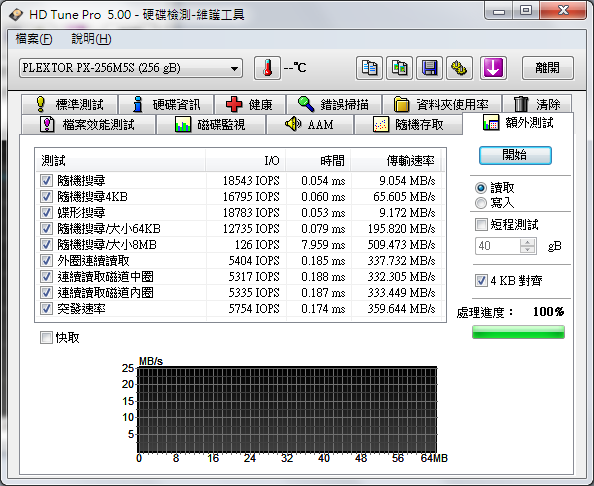
Task: Click the 12735 IOPS value
Action: point(251,229)
